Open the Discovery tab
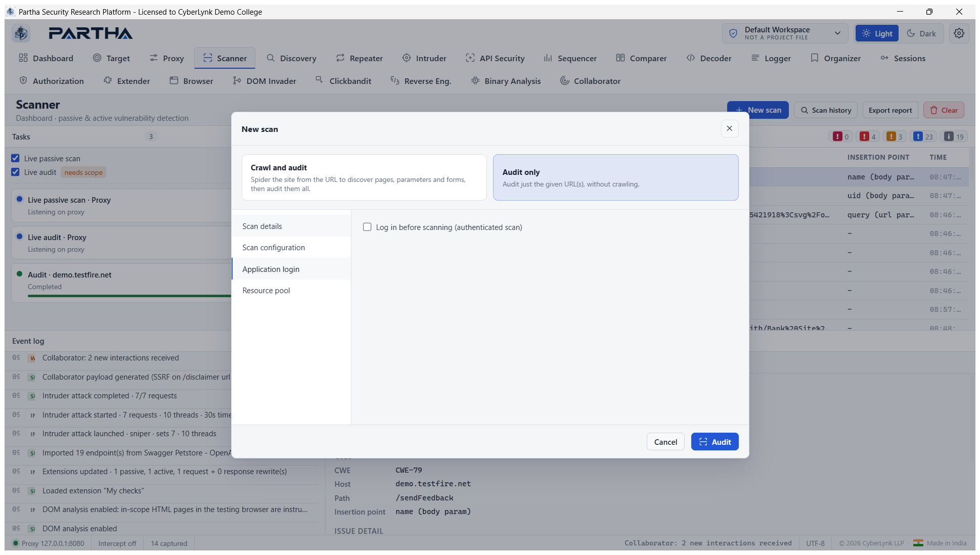980x555 pixels. pos(291,58)
